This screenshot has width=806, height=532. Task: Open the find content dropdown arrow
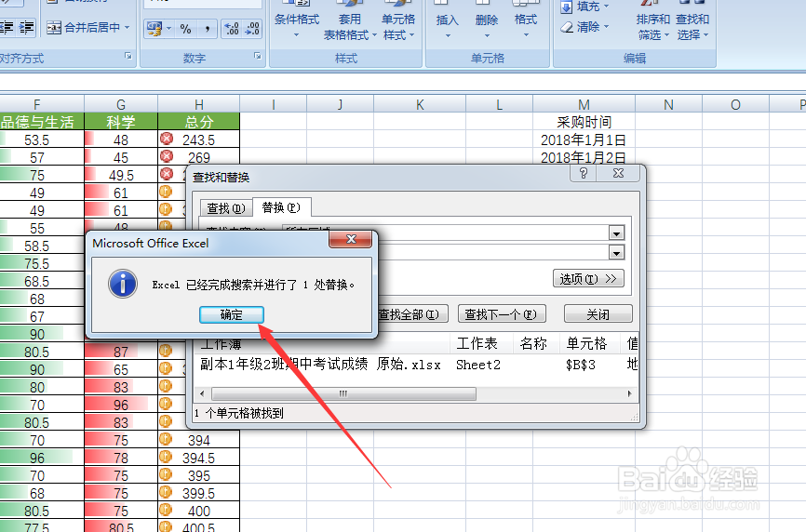point(616,233)
